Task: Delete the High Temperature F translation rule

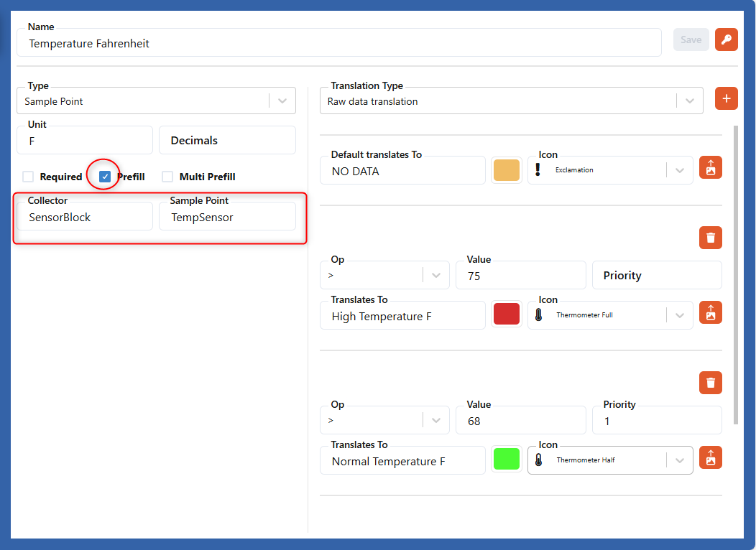Action: (711, 238)
